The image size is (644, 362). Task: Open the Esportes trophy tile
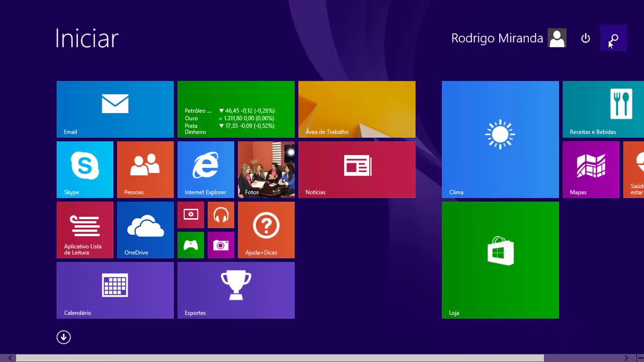pyautogui.click(x=236, y=290)
